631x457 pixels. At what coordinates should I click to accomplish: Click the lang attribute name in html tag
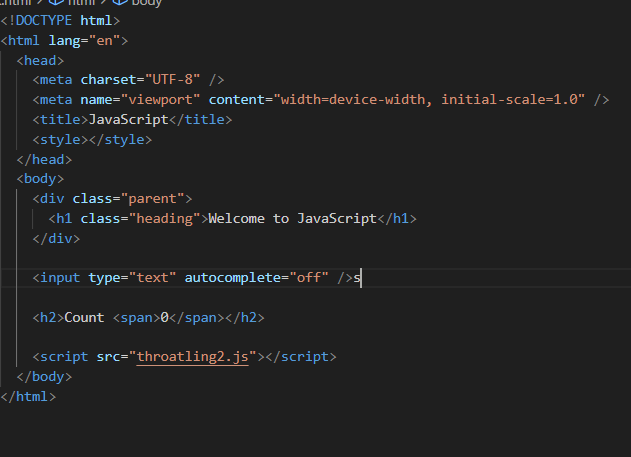click(x=64, y=41)
